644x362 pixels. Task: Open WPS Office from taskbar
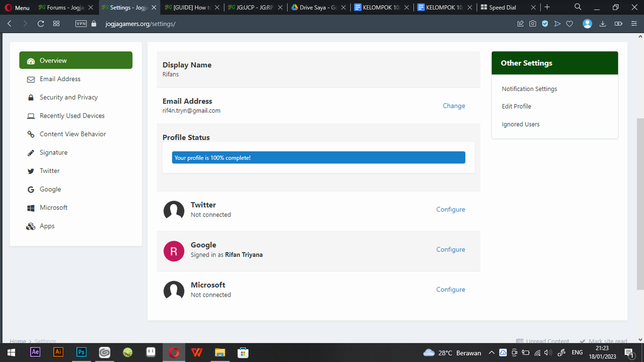pos(197,352)
